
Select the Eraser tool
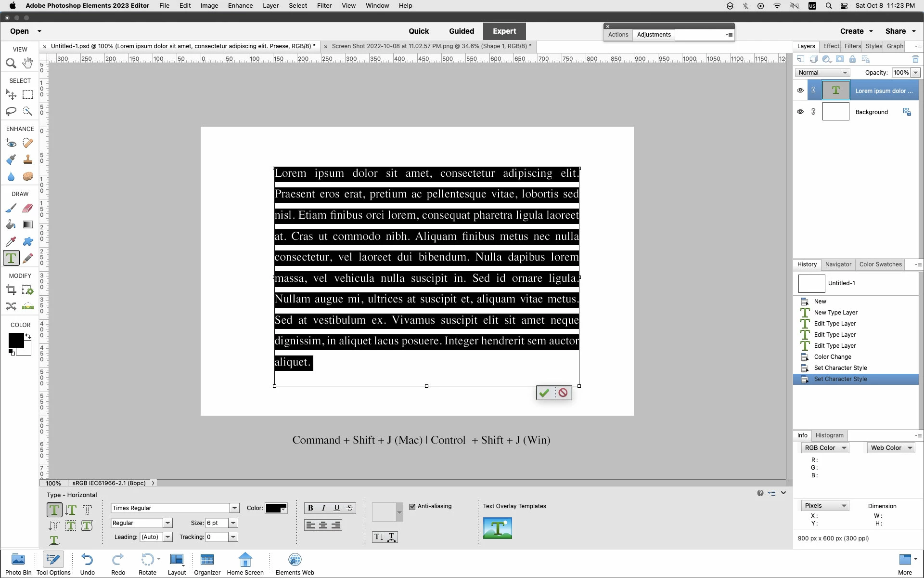(27, 208)
